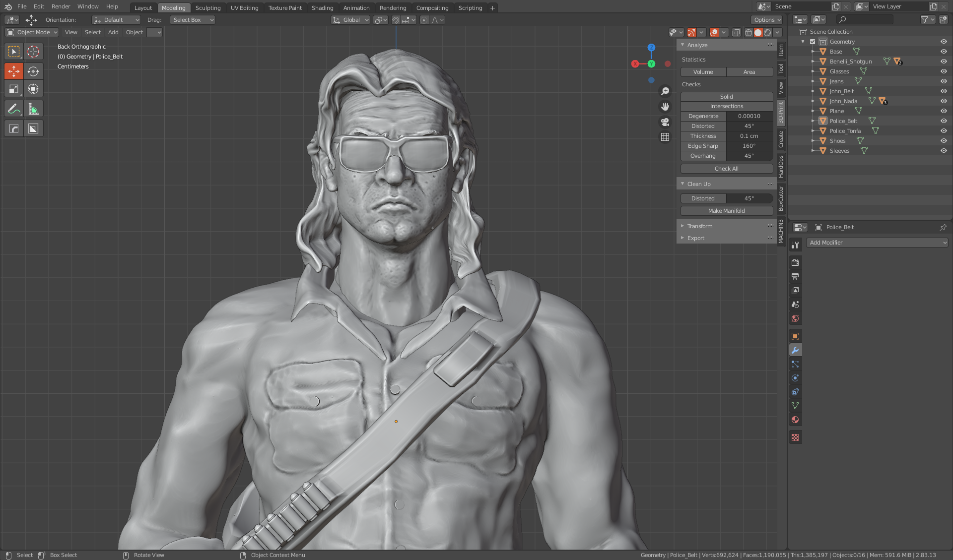Adjust the Thickness value slider
The height and width of the screenshot is (560, 953).
(x=749, y=135)
